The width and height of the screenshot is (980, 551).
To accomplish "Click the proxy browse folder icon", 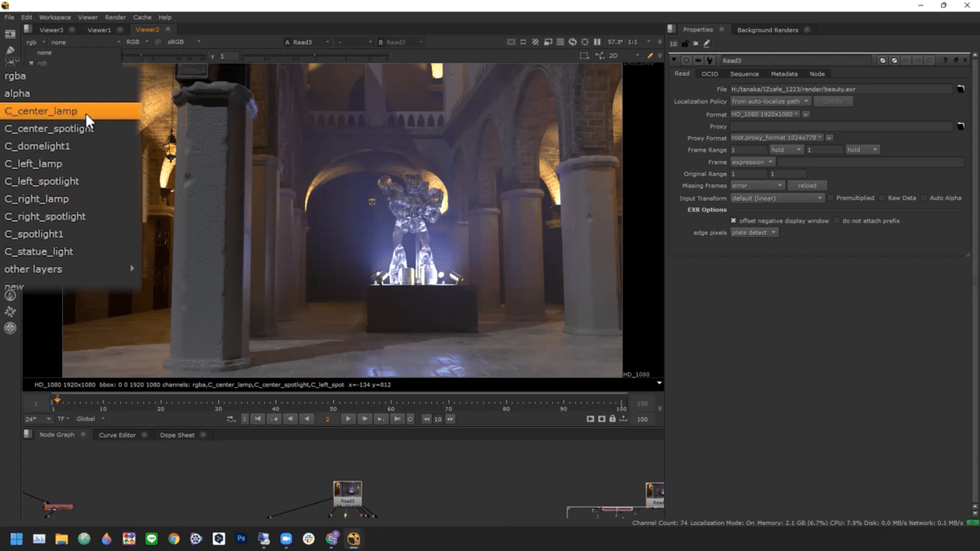I will (961, 127).
